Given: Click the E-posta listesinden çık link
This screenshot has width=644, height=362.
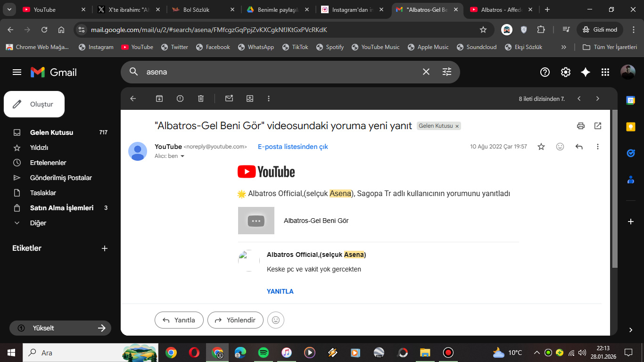Looking at the screenshot, I should [x=293, y=147].
